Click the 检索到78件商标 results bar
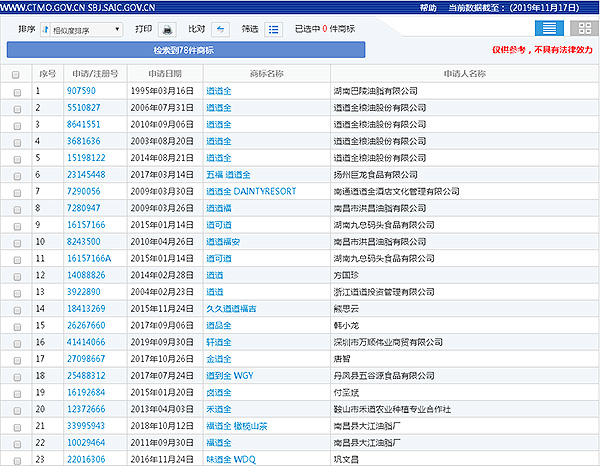Screen dimensions: 600x466 coord(186,49)
